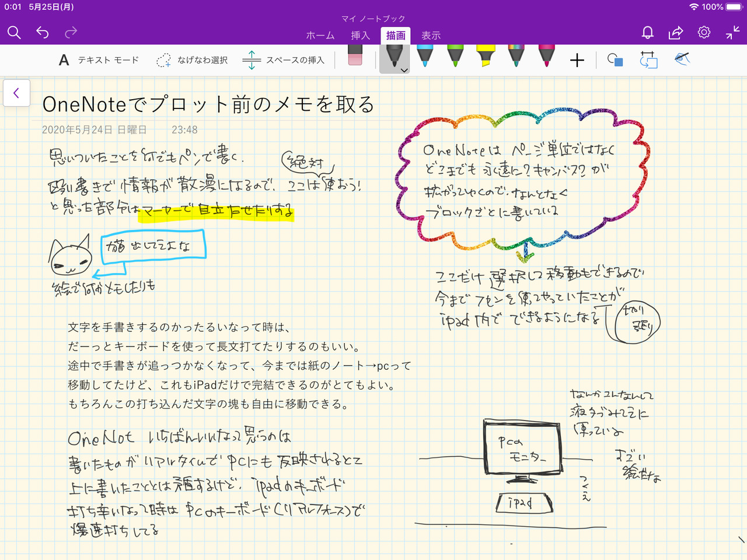Click the date 2020年5月24日 日曜日
The height and width of the screenshot is (560, 747).
(94, 129)
